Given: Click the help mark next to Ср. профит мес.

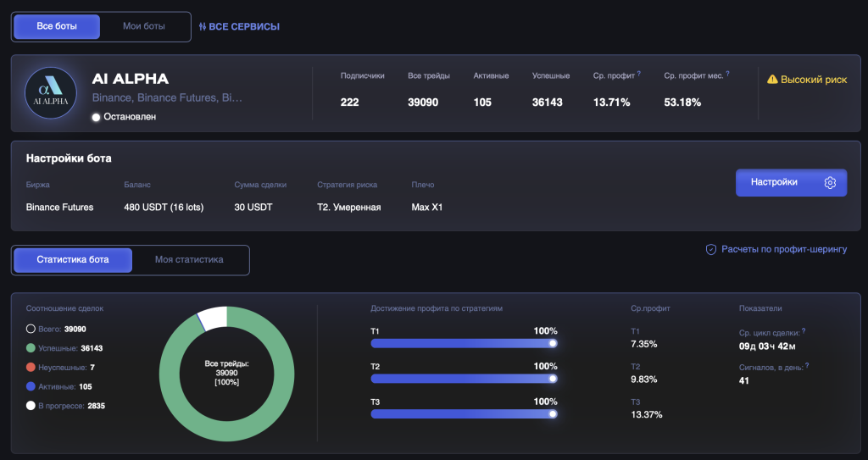Looking at the screenshot, I should [727, 73].
